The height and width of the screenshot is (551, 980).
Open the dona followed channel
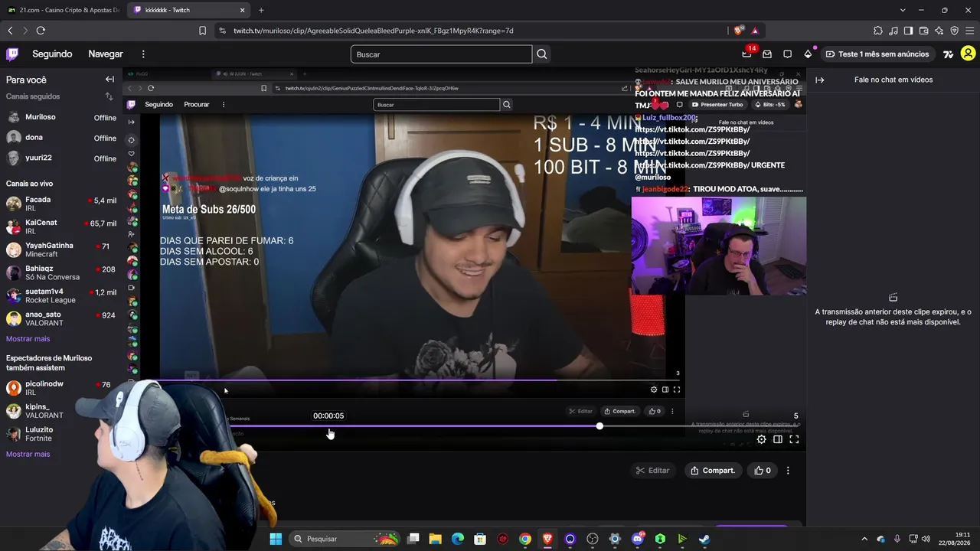point(61,138)
